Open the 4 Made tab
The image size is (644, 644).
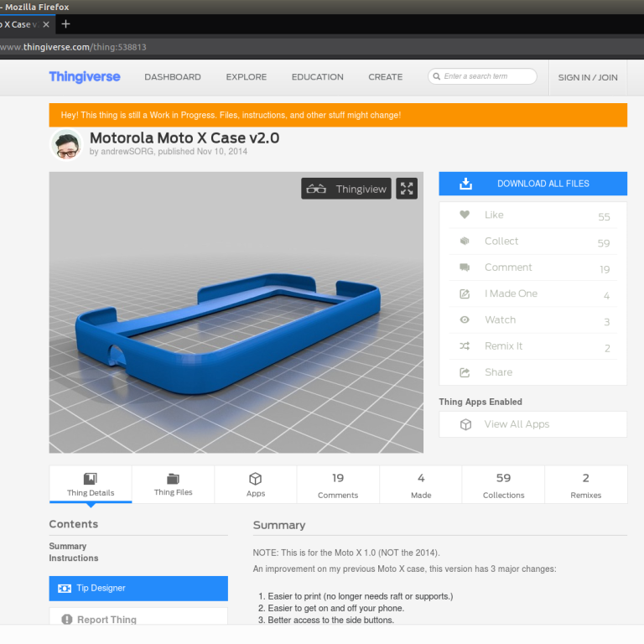[421, 484]
